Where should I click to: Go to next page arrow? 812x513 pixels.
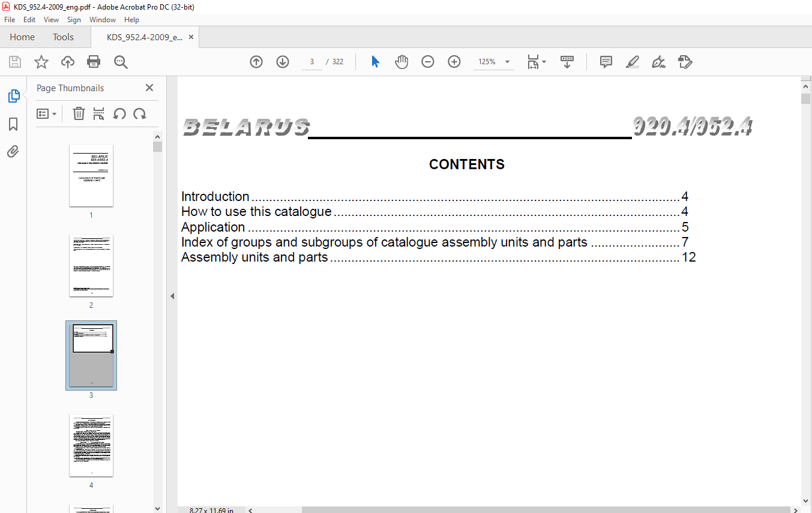pyautogui.click(x=283, y=62)
